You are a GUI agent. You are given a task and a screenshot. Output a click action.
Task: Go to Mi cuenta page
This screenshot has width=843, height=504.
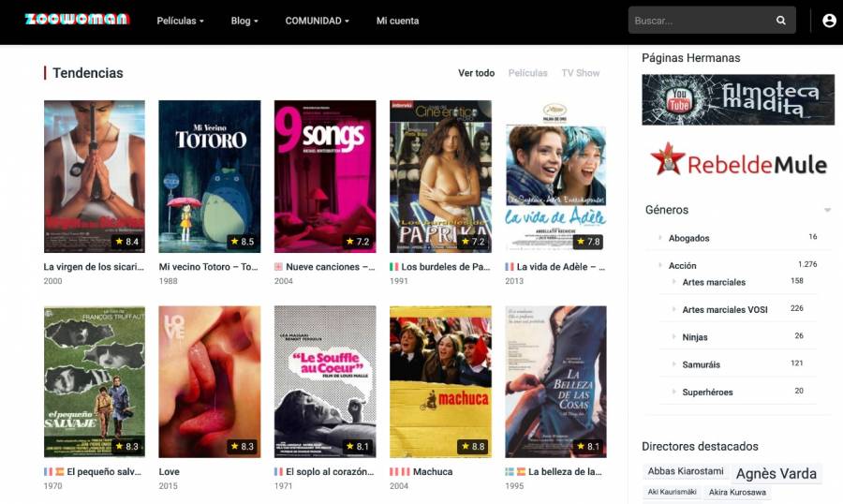(x=397, y=21)
